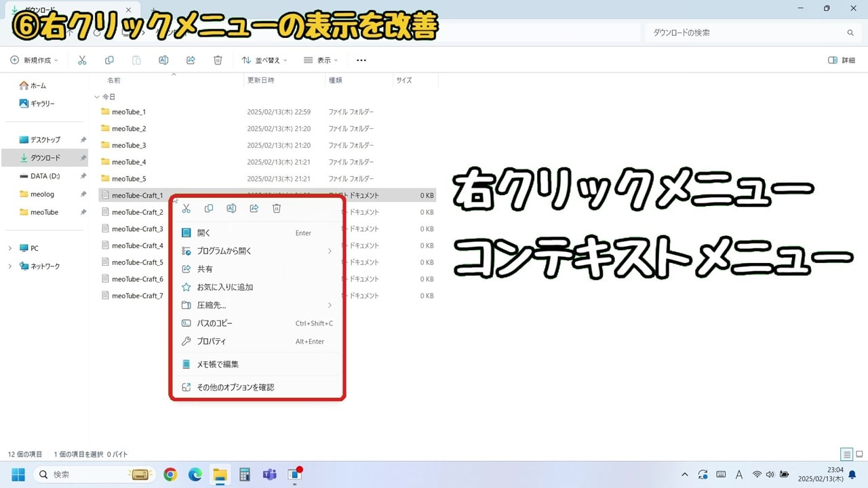Choose Copy as path (パスのコピー)

pyautogui.click(x=257, y=323)
